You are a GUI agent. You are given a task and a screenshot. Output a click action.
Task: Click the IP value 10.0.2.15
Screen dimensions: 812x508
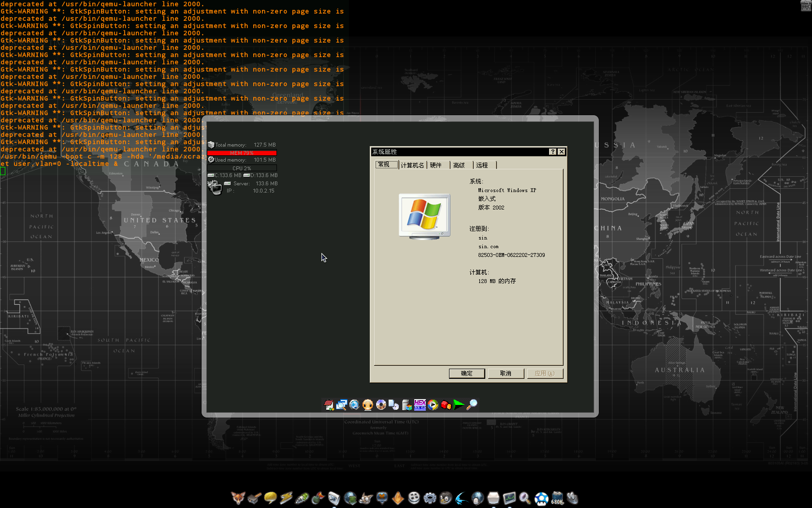coord(263,191)
